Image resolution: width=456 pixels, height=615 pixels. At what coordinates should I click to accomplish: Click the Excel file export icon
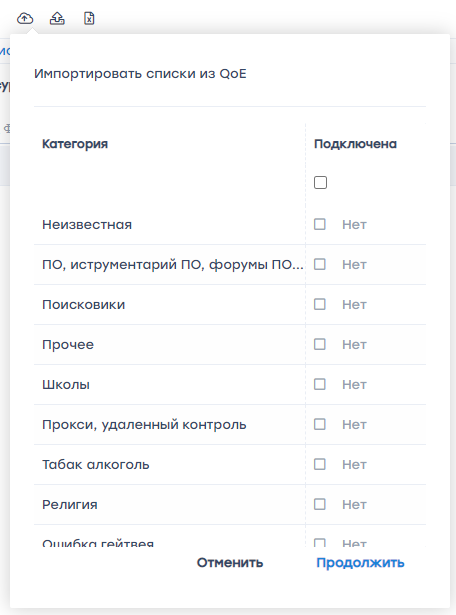(x=89, y=18)
